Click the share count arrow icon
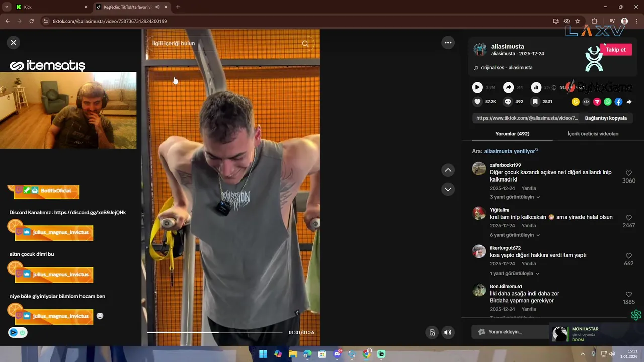This screenshot has width=644, height=362. click(x=509, y=87)
